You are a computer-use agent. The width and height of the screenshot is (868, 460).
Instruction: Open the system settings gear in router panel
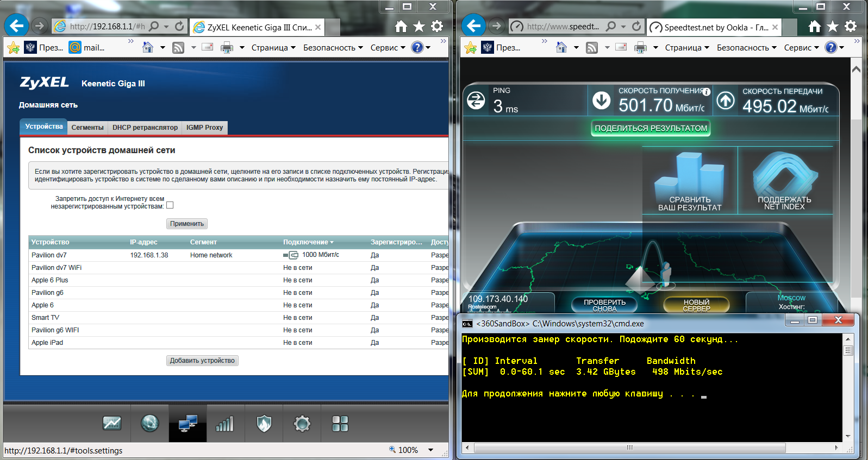(302, 423)
